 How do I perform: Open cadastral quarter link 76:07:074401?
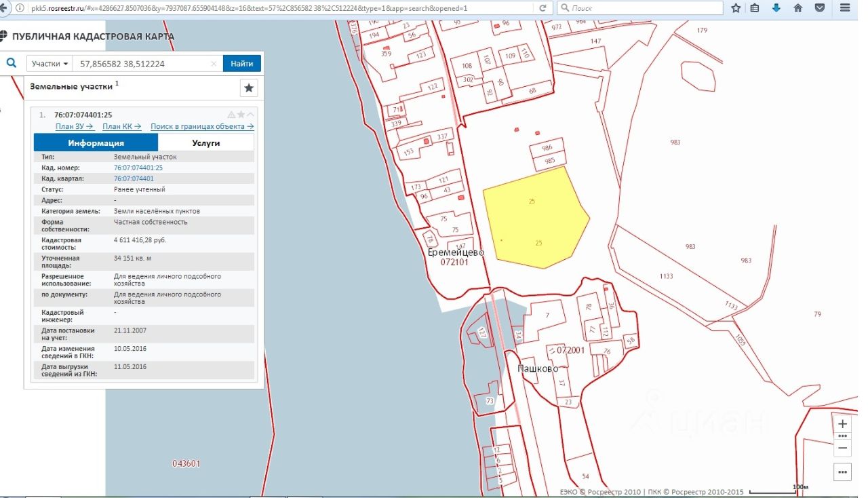tap(134, 178)
